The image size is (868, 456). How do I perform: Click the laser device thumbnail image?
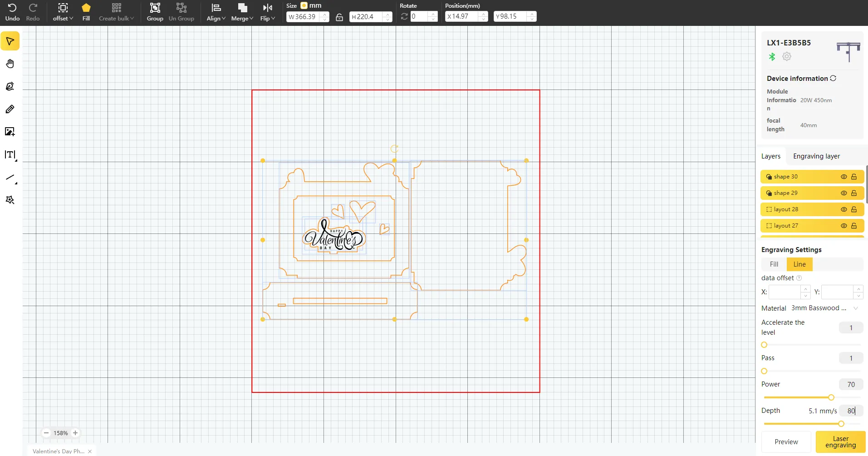[x=848, y=52]
